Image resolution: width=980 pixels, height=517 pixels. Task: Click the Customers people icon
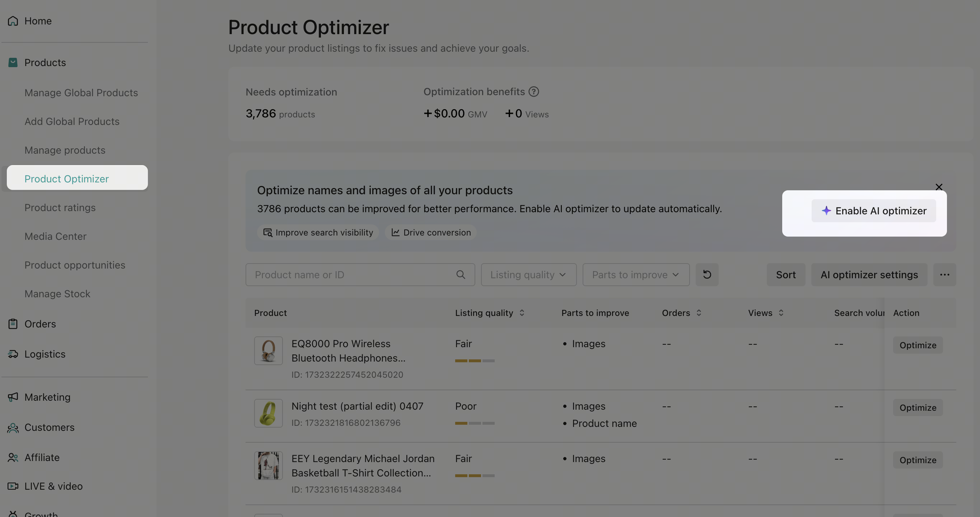coord(13,427)
